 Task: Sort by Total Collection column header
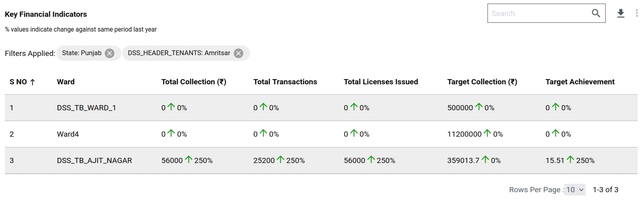tap(194, 82)
